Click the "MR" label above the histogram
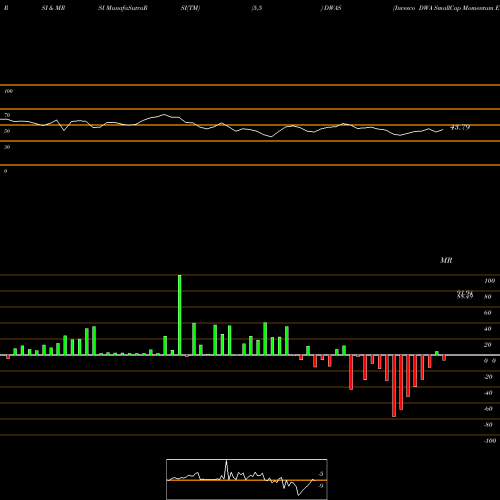This screenshot has width=500, height=500. 446,260
